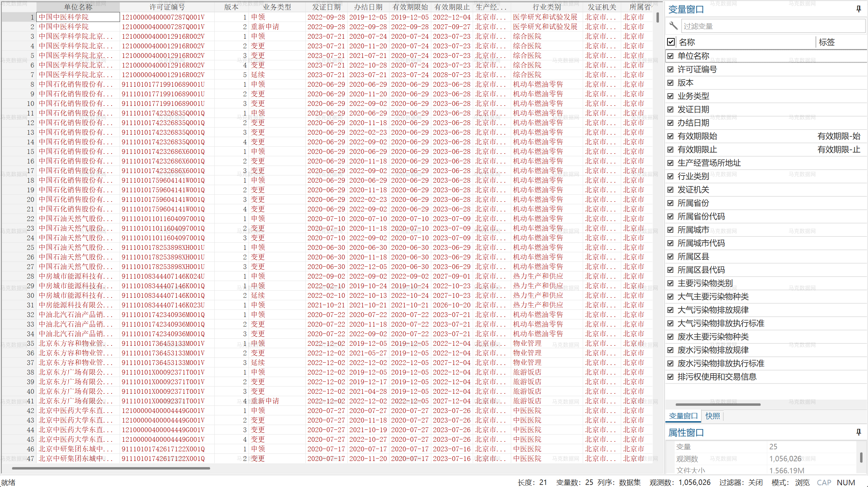The height and width of the screenshot is (487, 868).
Task: Click the 过滤变量 filter input field
Action: pyautogui.click(x=773, y=26)
